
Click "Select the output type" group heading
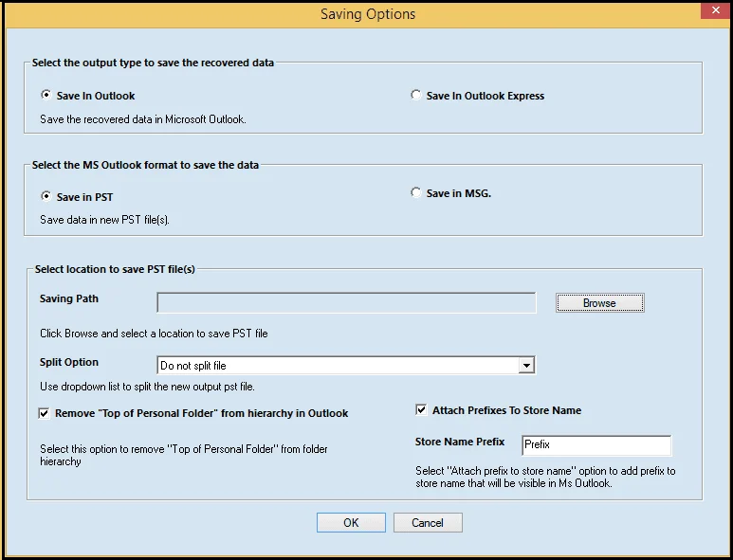153,63
